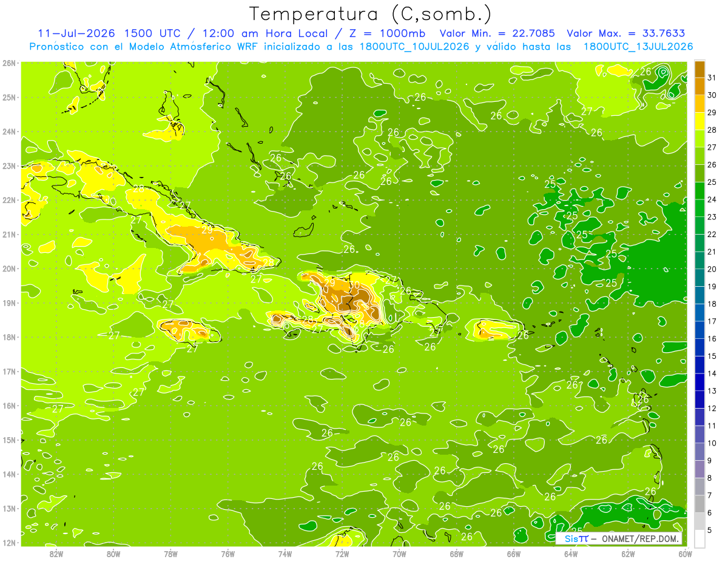Viewport: 728px width, 562px height.
Task: Click the legend value 18
Action: [x=712, y=304]
